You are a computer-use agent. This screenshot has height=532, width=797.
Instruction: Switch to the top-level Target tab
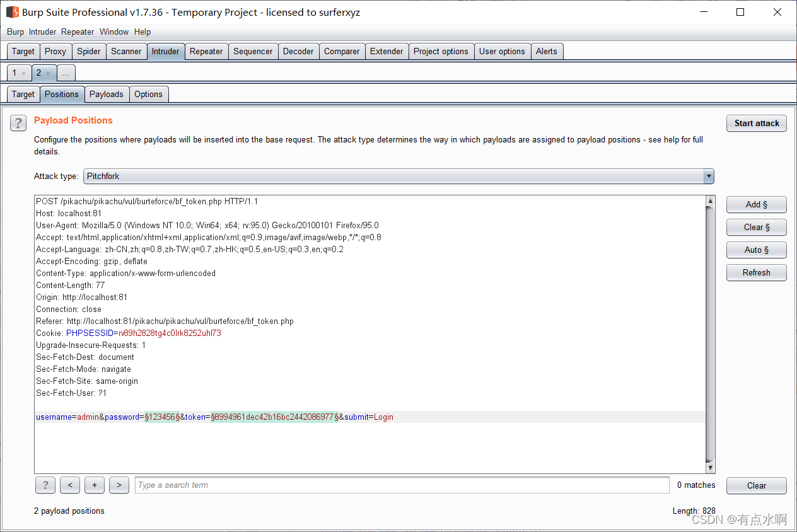pyautogui.click(x=23, y=52)
